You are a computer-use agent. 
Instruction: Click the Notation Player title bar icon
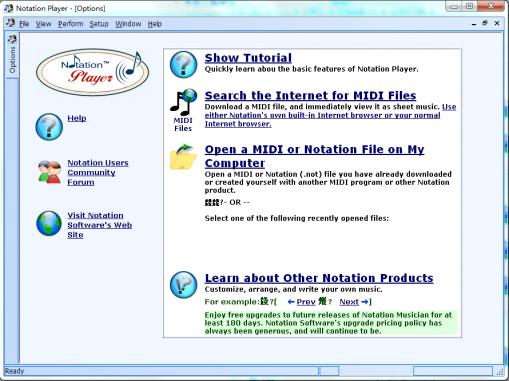(x=8, y=8)
